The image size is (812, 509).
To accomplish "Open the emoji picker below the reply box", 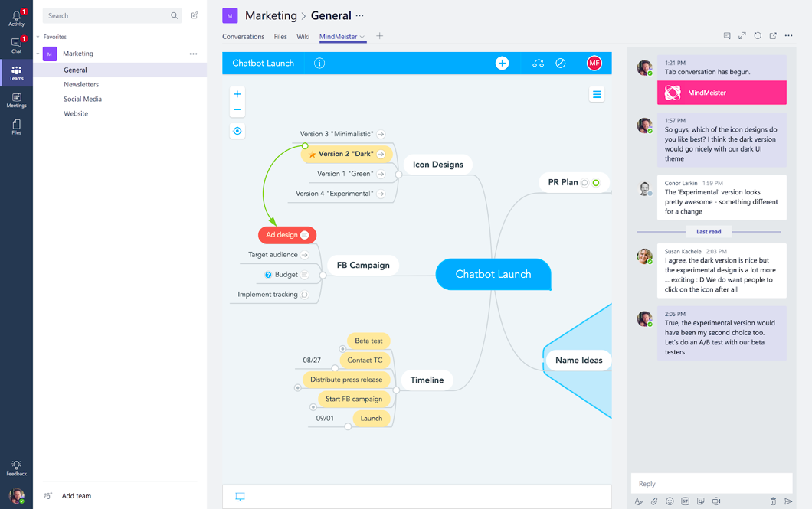I will click(x=669, y=501).
